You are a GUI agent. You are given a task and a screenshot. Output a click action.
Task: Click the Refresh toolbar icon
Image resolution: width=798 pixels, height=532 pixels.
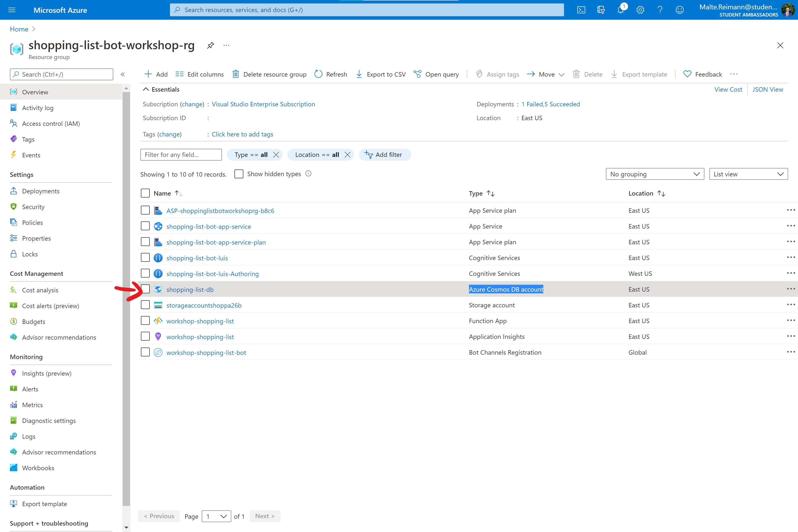(x=318, y=74)
